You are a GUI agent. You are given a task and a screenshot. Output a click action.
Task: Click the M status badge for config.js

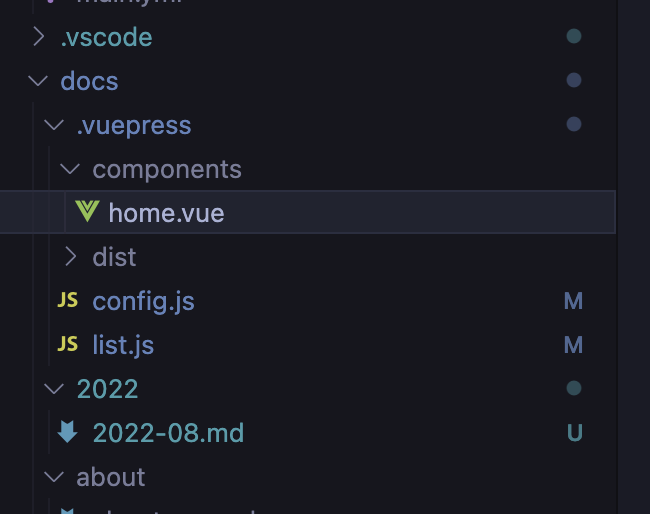573,301
